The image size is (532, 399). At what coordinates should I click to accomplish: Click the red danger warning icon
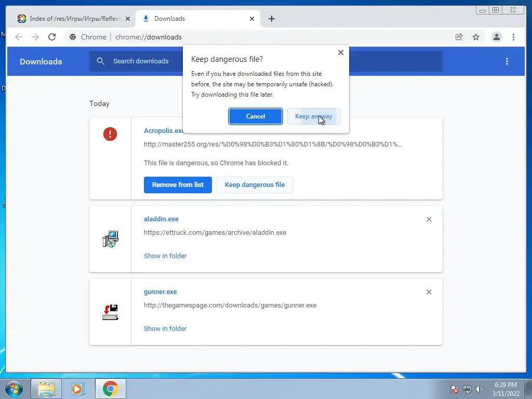click(x=110, y=134)
